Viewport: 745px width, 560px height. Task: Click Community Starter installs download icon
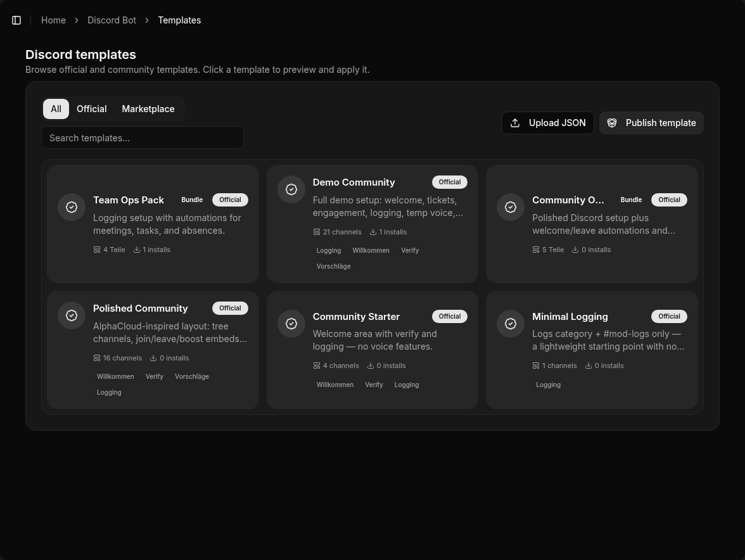[x=370, y=366]
